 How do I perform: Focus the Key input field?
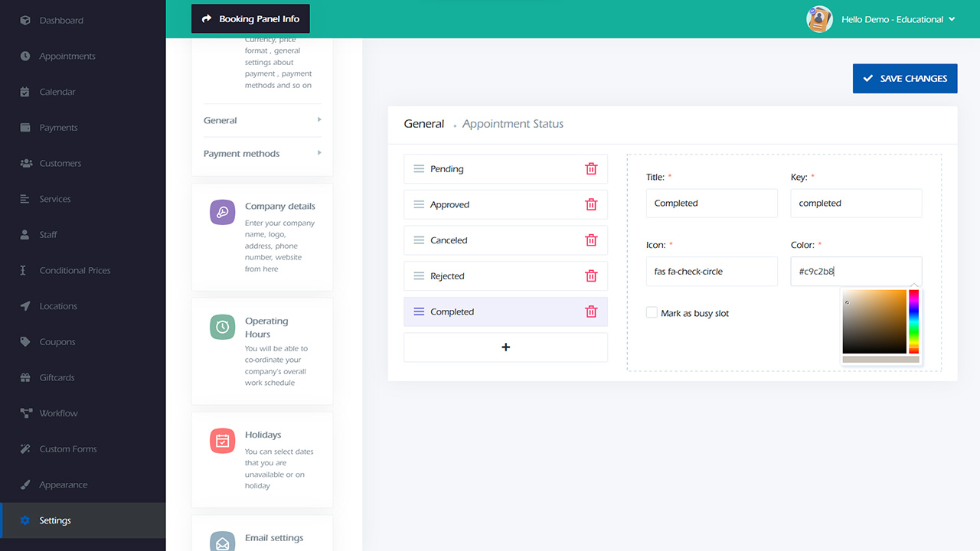coord(856,203)
